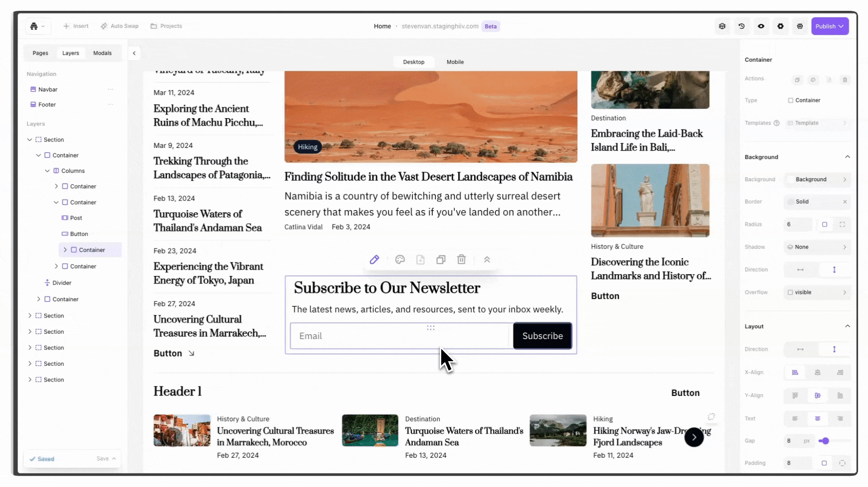
Task: Switch to the Pages tab
Action: [40, 53]
